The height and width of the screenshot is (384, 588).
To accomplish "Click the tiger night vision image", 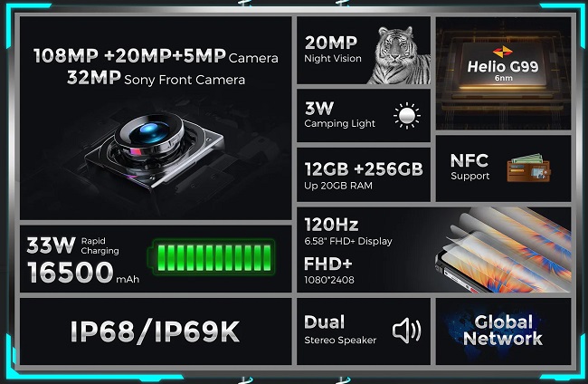I will point(399,55).
